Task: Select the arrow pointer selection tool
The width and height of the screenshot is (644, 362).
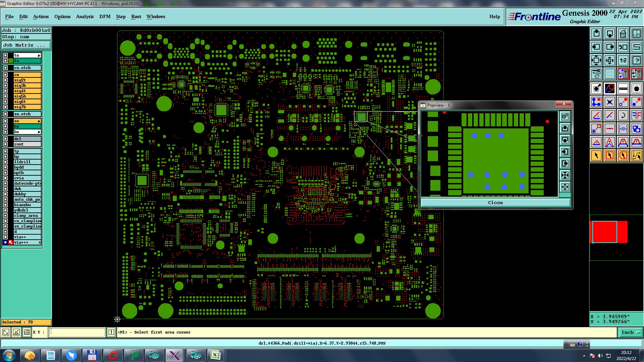Action: coord(596,156)
